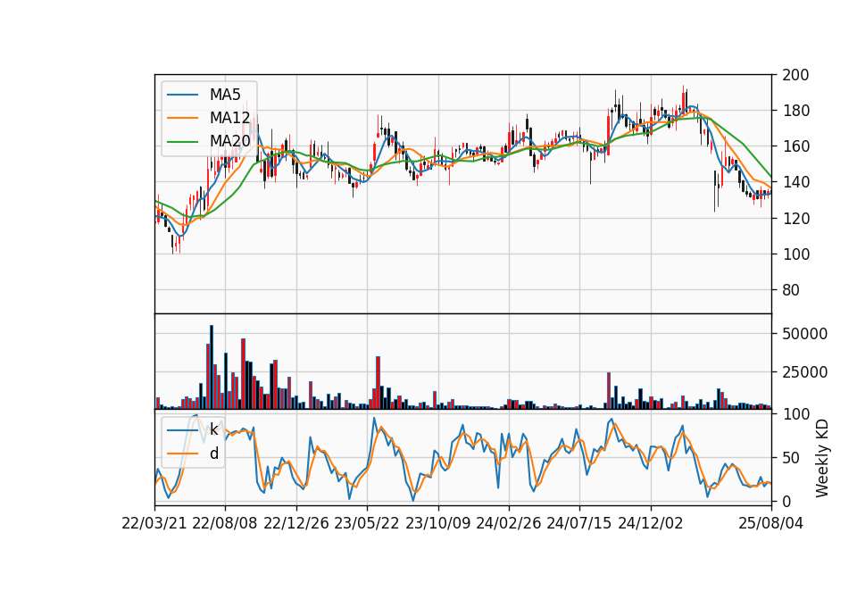Click the MA12 legend label
Screen dimensions: 857x616
click(x=229, y=118)
